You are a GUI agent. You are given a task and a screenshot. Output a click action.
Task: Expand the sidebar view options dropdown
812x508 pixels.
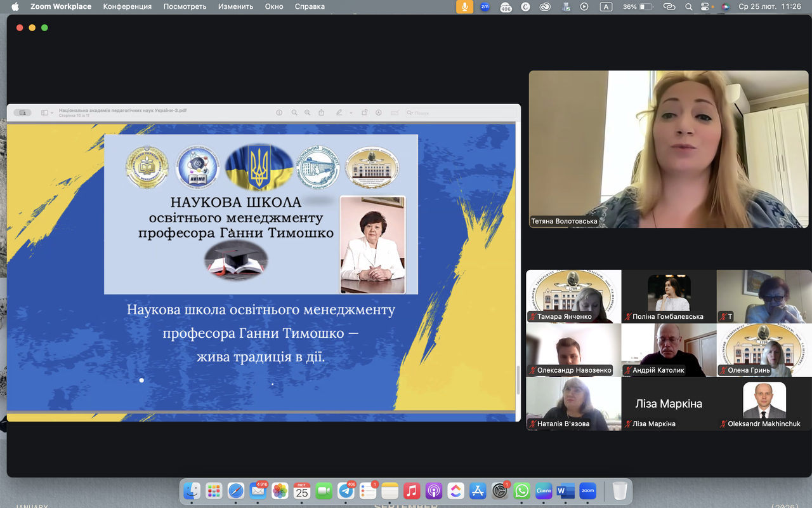[48, 112]
